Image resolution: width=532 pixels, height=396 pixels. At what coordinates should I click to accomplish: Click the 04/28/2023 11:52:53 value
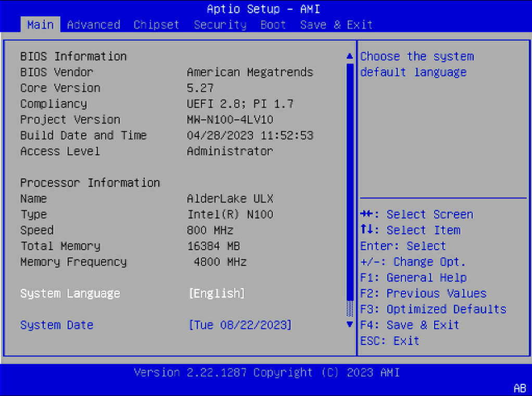point(250,135)
